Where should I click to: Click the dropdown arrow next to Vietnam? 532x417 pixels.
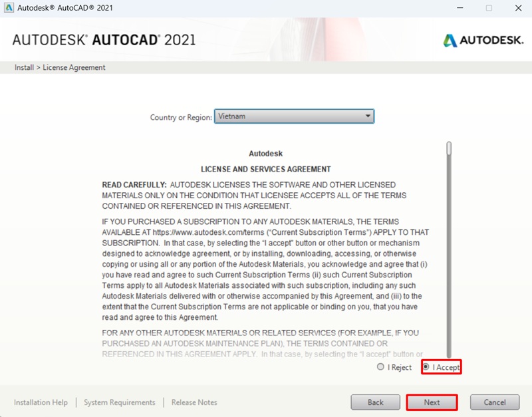368,116
